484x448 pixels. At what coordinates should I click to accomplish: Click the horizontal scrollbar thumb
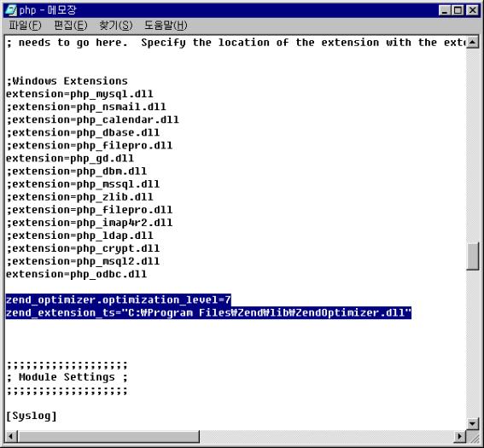pos(108,436)
